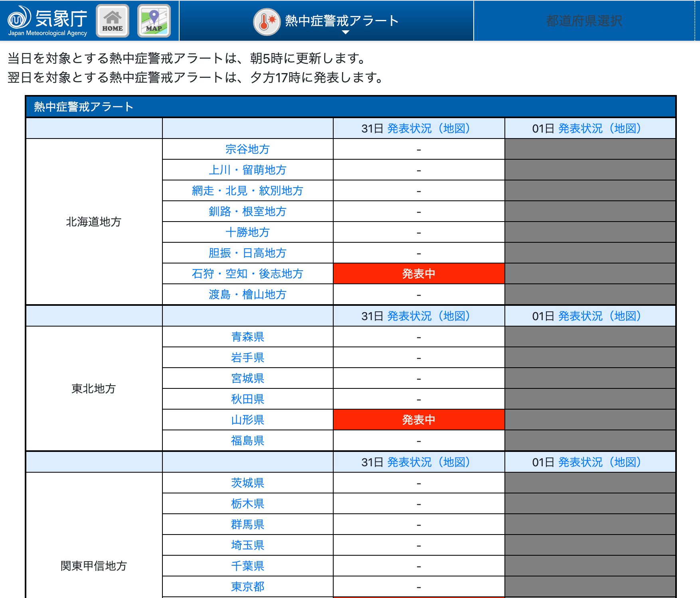The width and height of the screenshot is (700, 598).
Task: Open the MAP icon button
Action: pyautogui.click(x=154, y=21)
